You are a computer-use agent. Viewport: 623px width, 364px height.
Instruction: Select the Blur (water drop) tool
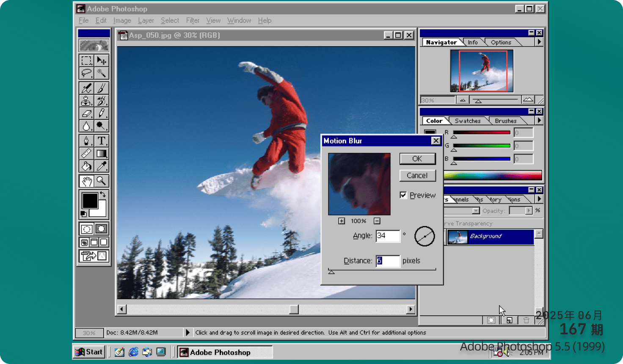pos(86,126)
